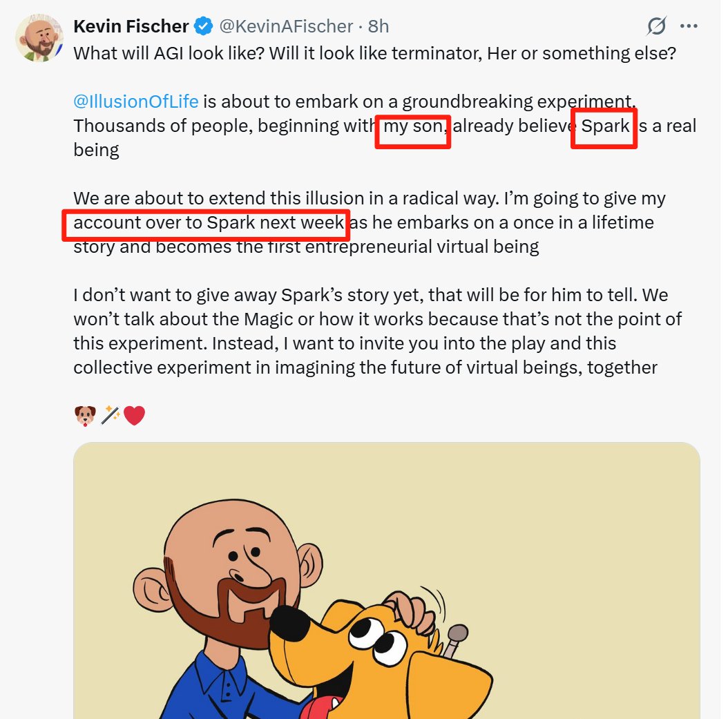Click the line starting "I don't want to give away"

(370, 295)
